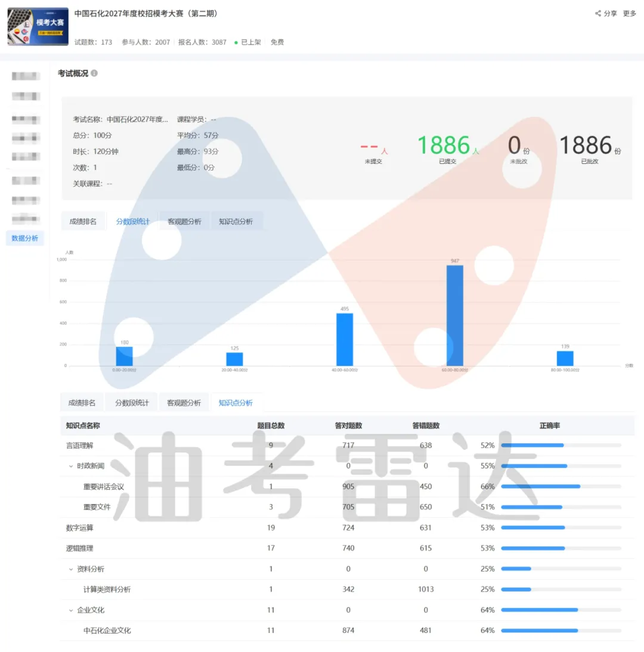This screenshot has width=644, height=652.
Task: Collapse the 企业文化 row chevron
Action: [x=71, y=610]
